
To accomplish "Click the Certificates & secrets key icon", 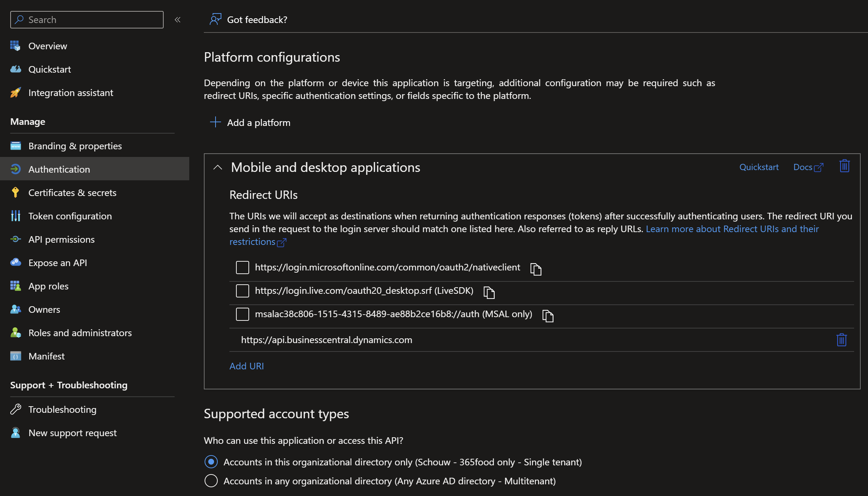I will pos(15,193).
